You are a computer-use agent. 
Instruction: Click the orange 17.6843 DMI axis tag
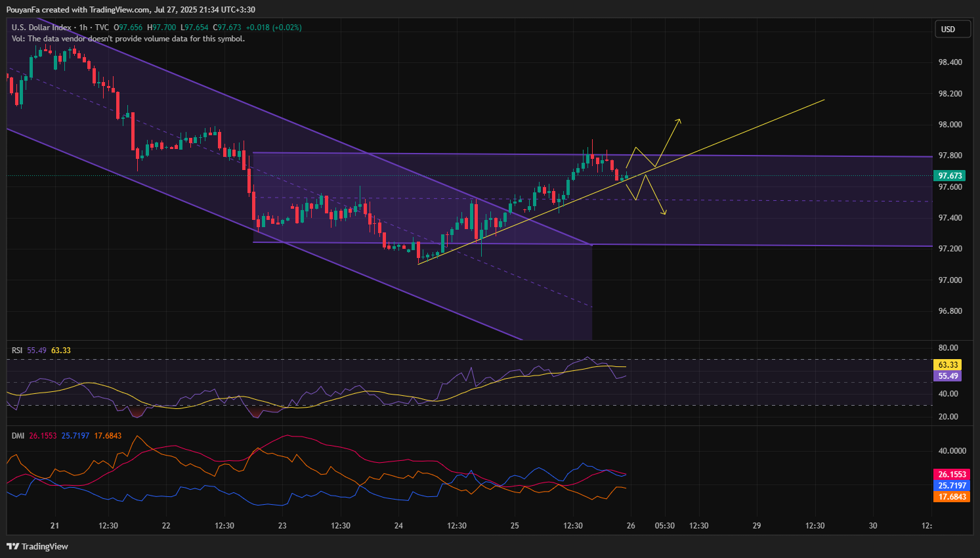pyautogui.click(x=952, y=497)
